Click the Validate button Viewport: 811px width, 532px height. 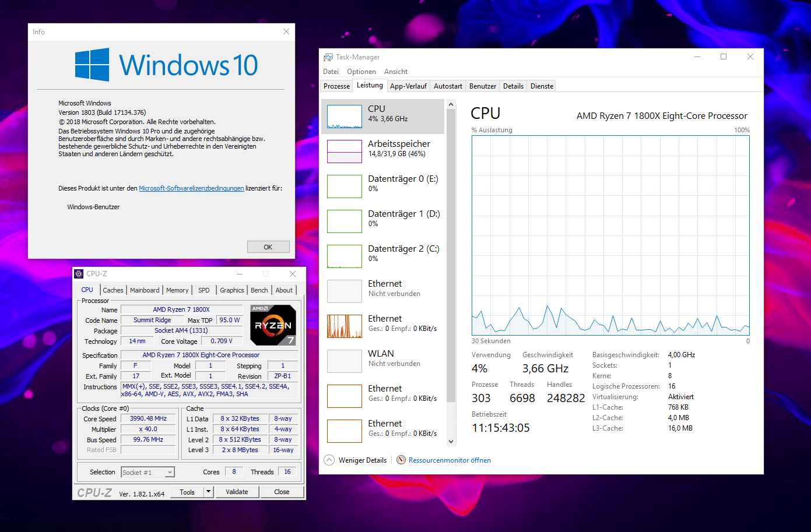click(237, 492)
